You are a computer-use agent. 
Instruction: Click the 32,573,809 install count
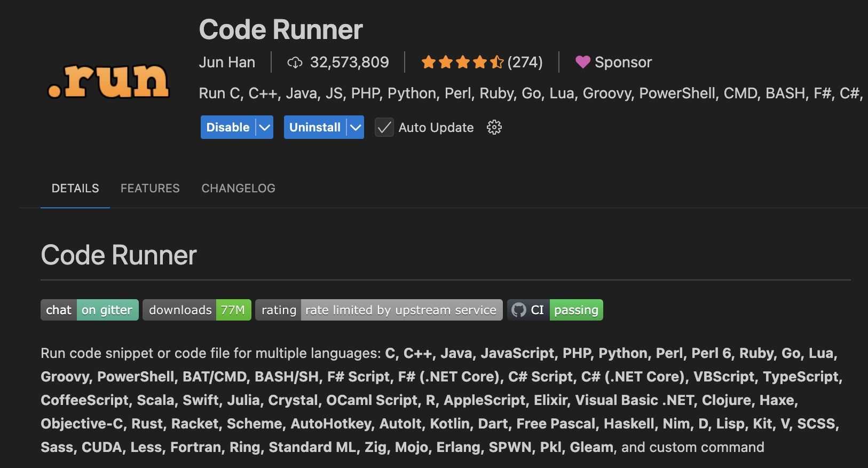coord(350,62)
